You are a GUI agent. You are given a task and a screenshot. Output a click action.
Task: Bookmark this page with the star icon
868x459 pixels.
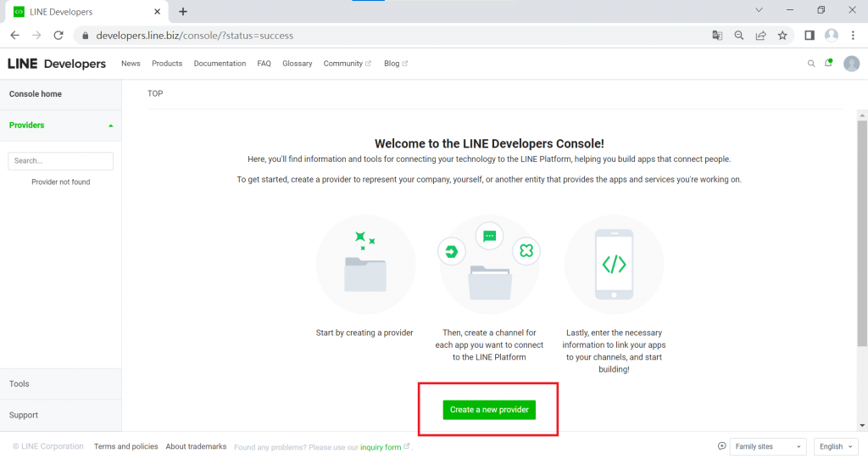(782, 36)
